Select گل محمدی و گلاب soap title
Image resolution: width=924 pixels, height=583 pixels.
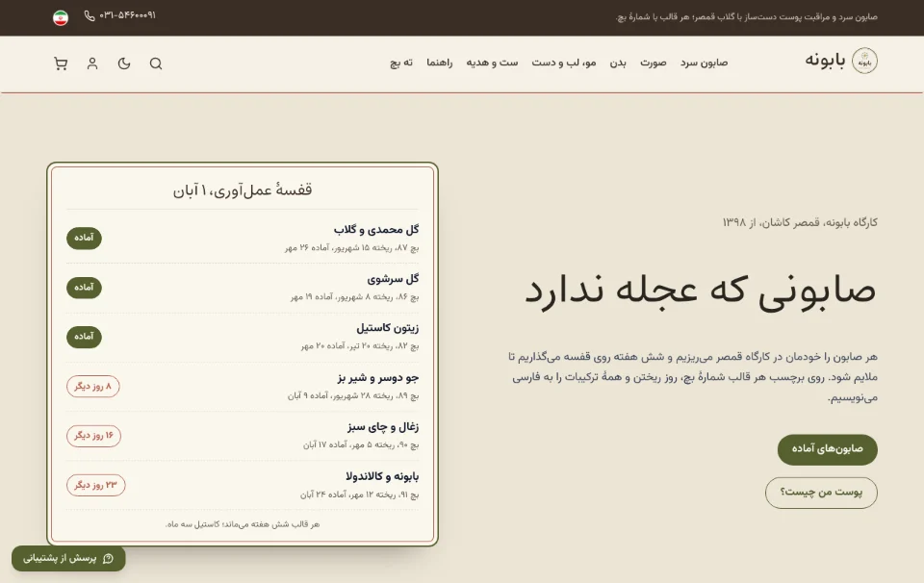(x=376, y=230)
